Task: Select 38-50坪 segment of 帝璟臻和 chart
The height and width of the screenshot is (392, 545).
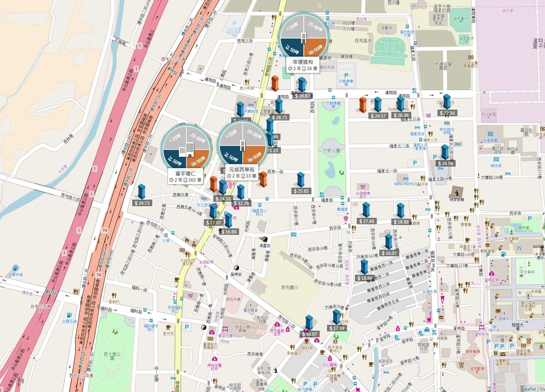Action: point(314,48)
